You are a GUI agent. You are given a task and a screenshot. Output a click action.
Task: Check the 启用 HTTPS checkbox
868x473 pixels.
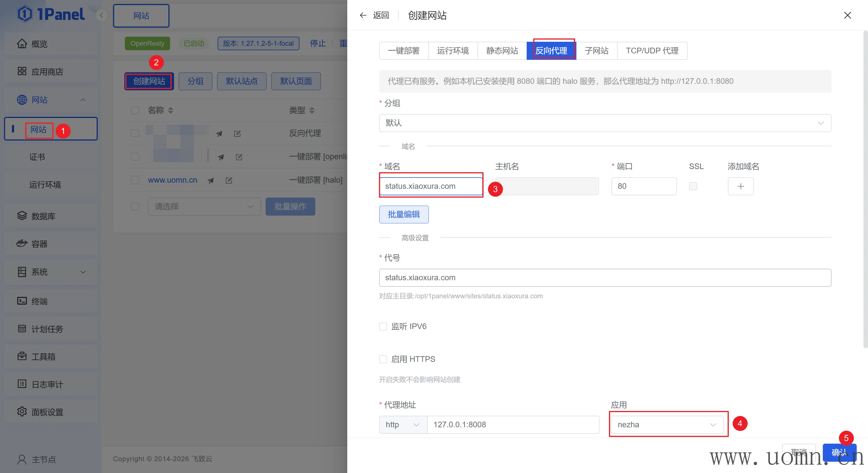[383, 359]
